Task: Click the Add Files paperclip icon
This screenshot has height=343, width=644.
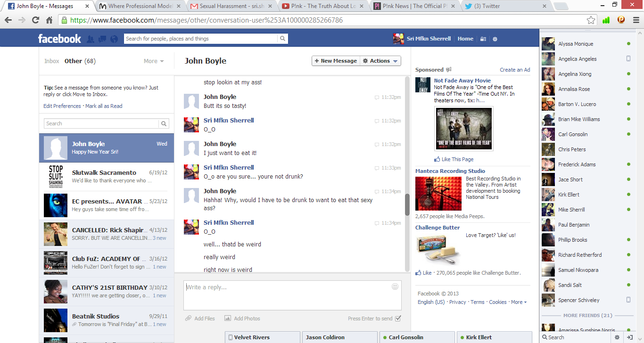Action: [x=189, y=318]
